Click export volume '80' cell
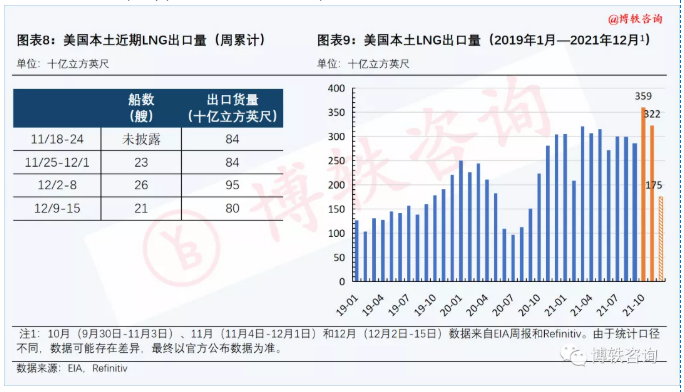Image resolution: width=684 pixels, height=392 pixels. (232, 208)
